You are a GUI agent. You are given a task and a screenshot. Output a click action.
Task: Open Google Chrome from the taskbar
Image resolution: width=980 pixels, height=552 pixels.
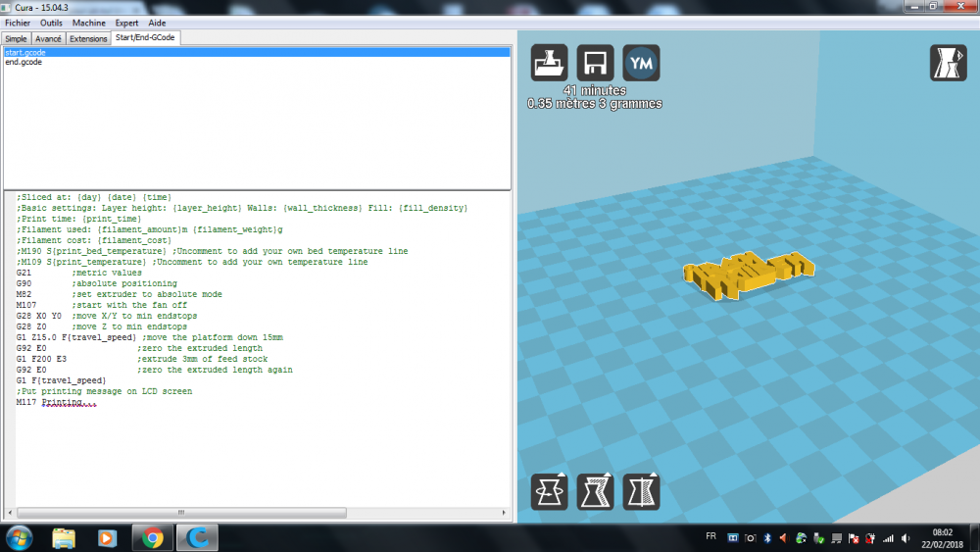click(152, 537)
